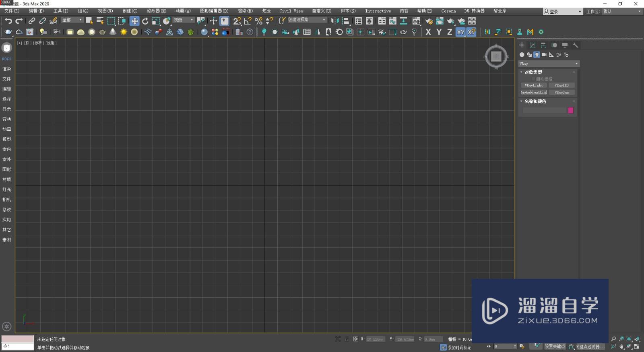Click the sun light icon

[124, 32]
